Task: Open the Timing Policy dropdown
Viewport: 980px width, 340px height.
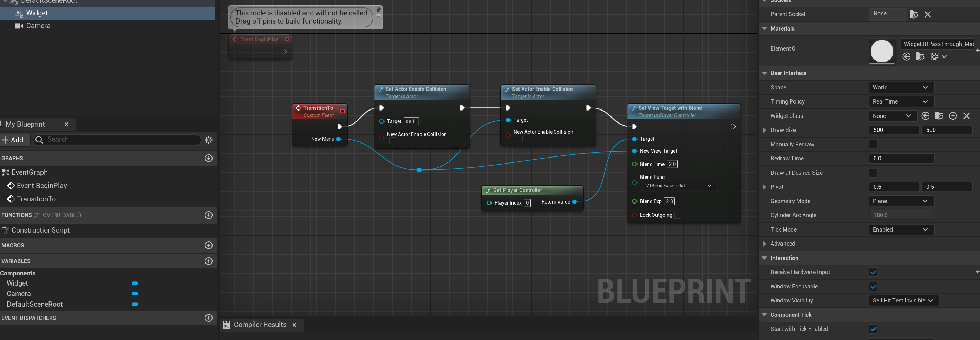Action: [901, 101]
